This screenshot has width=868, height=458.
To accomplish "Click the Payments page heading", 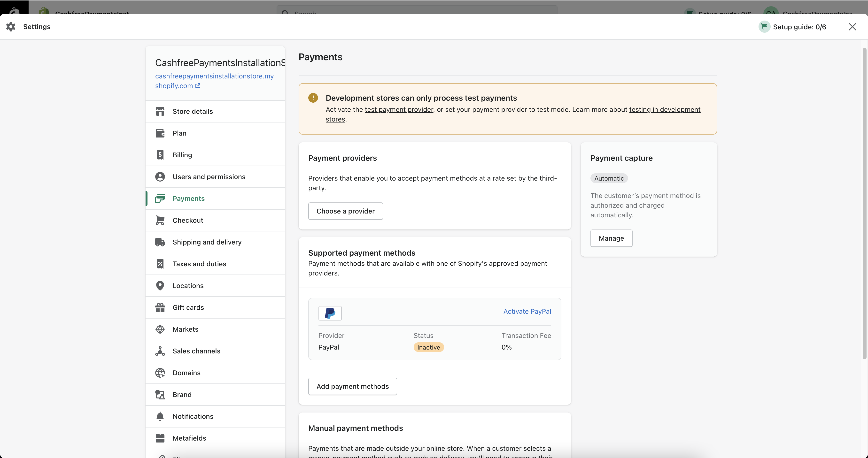I will [x=320, y=57].
